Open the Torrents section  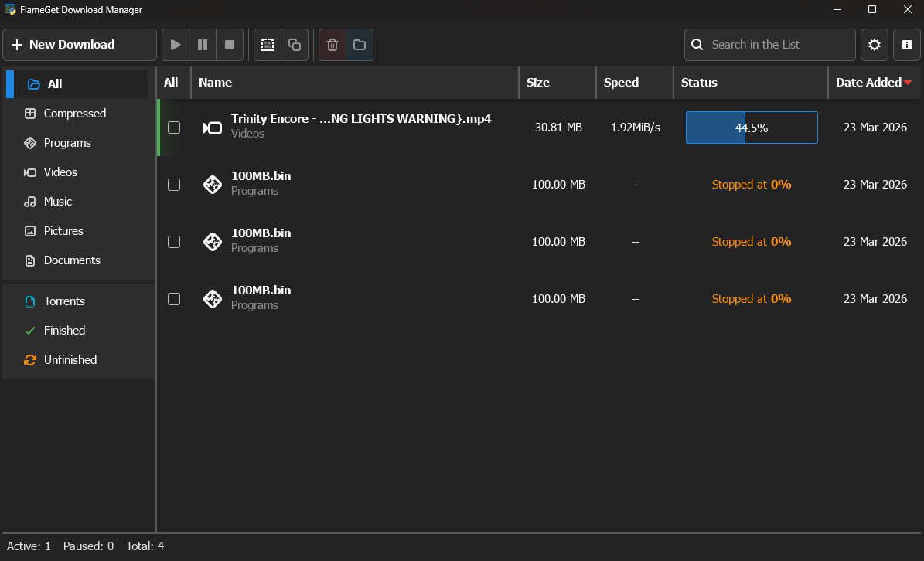[63, 301]
